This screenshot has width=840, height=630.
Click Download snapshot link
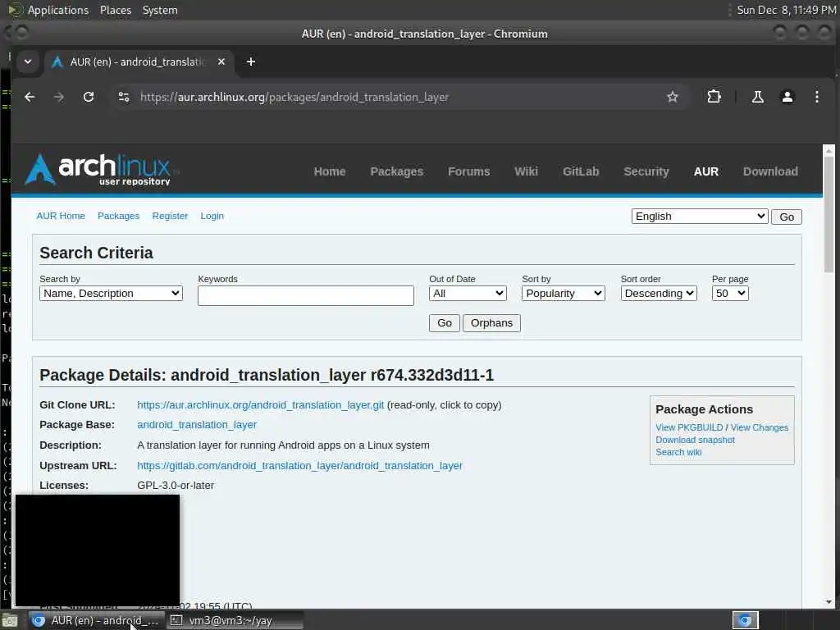(x=695, y=440)
